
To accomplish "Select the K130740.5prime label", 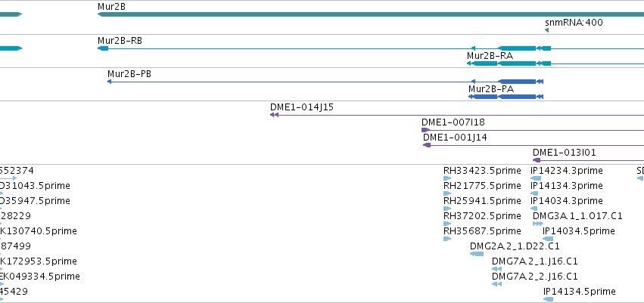I will [x=38, y=231].
